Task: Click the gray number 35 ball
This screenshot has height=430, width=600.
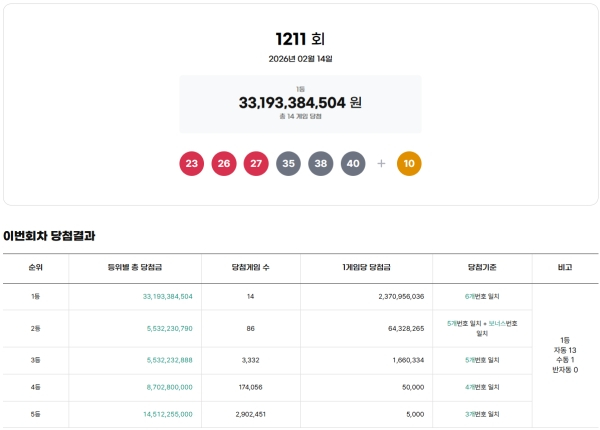Action: point(288,163)
